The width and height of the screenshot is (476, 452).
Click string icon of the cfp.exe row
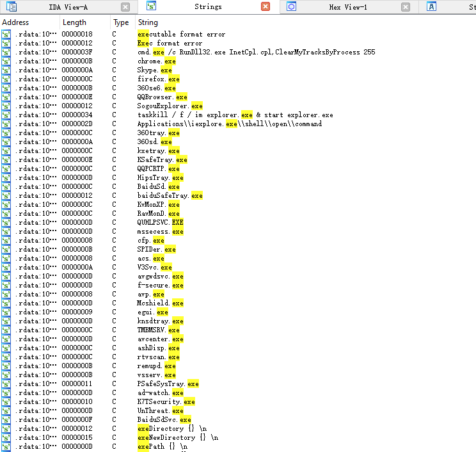click(x=6, y=240)
